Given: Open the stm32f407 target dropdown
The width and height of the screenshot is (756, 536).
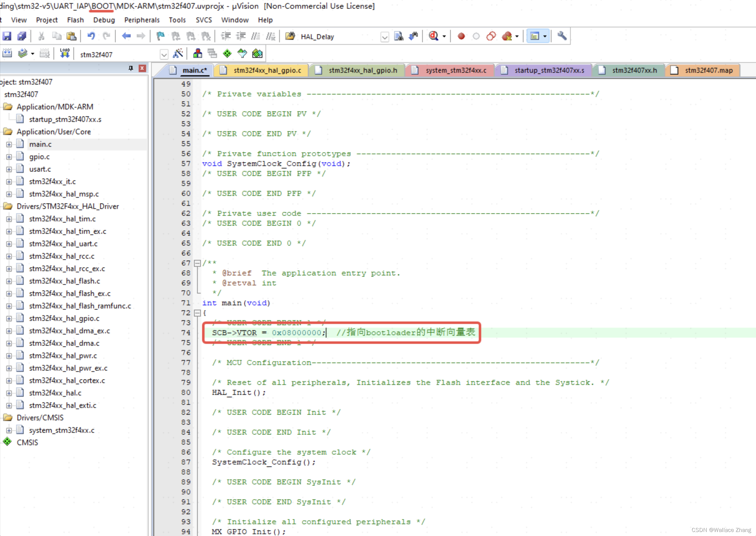Looking at the screenshot, I should 164,54.
